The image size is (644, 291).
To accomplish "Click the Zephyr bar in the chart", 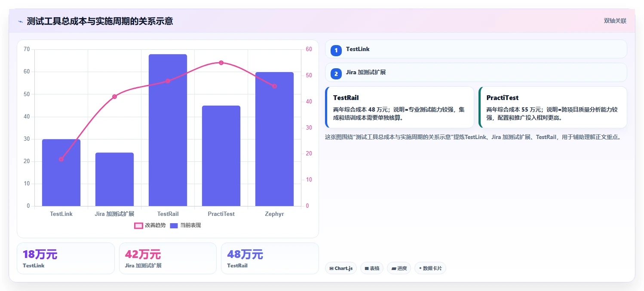I will [x=274, y=139].
